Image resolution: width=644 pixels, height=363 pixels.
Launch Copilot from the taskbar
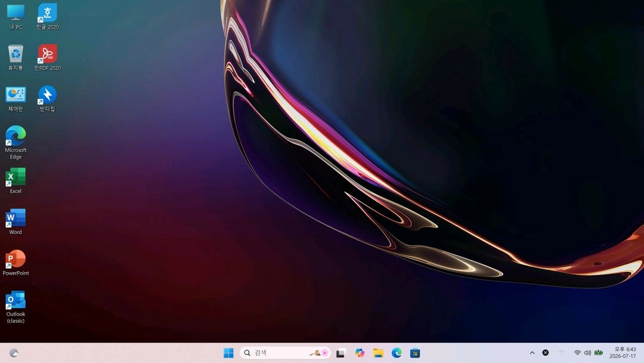[x=360, y=353]
